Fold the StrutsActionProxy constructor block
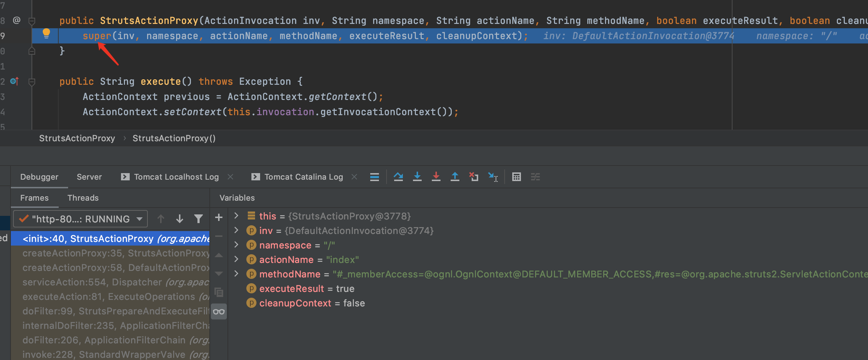The height and width of the screenshot is (360, 868). coord(32,21)
